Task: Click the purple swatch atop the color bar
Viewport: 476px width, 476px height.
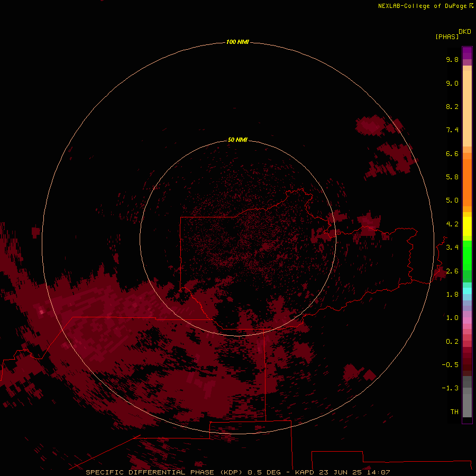Action: pos(467,53)
